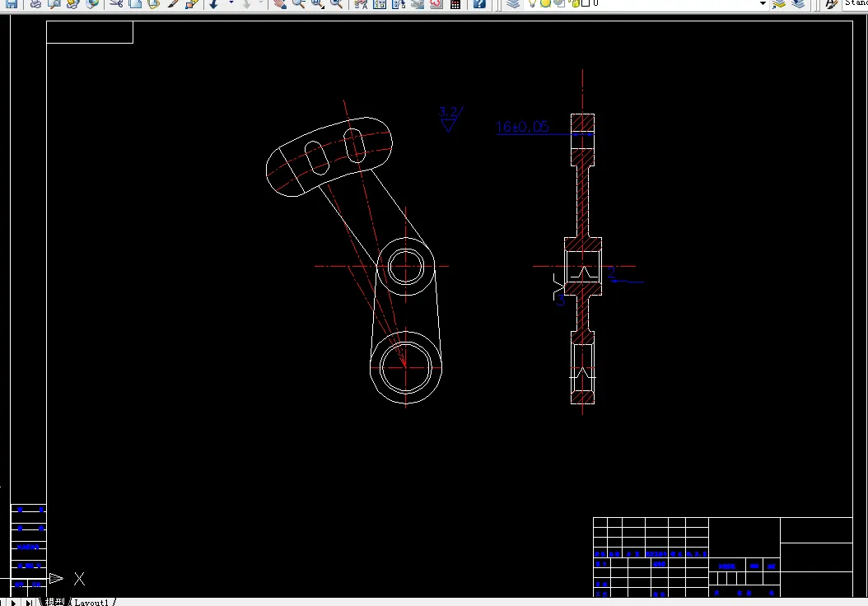The width and height of the screenshot is (868, 606).
Task: Open the Zoom Window flyout tool
Action: click(318, 4)
